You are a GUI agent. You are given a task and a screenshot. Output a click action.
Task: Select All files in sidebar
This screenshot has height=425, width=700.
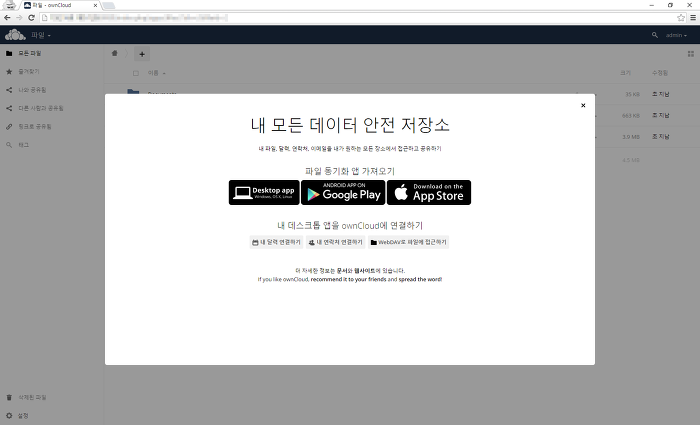click(x=52, y=53)
